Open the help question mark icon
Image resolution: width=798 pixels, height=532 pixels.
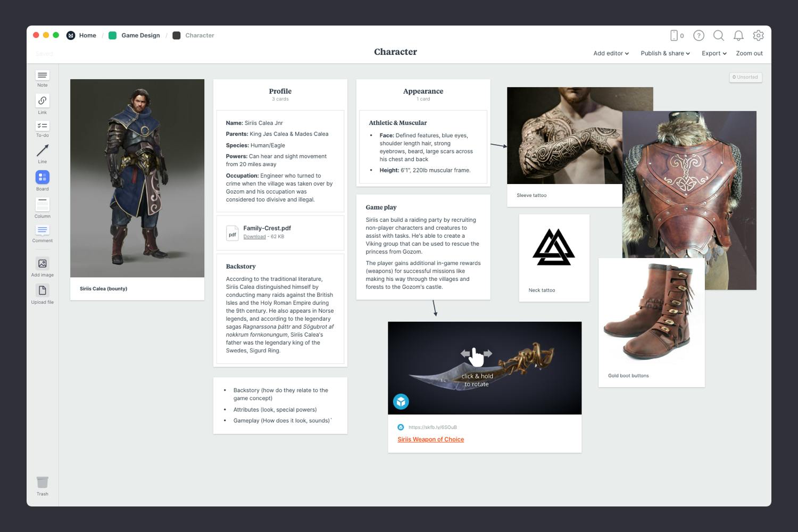point(699,36)
